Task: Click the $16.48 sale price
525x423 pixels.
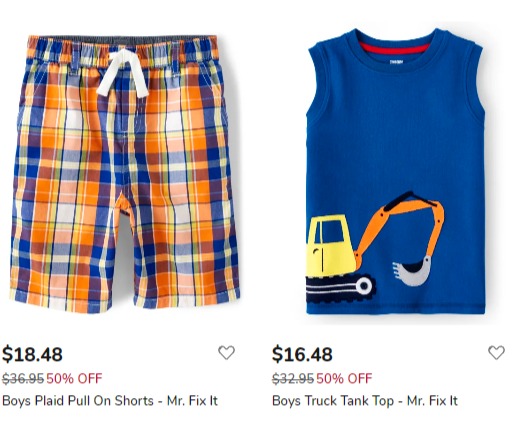Action: pyautogui.click(x=302, y=354)
